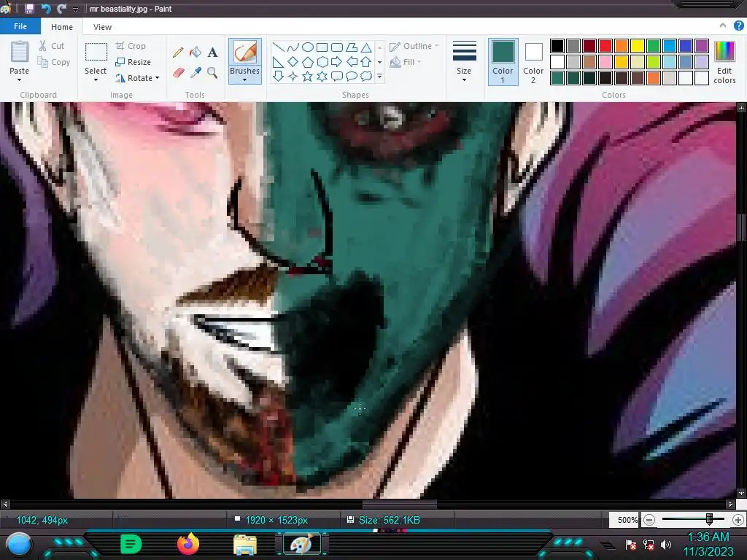Switch to the View tab
This screenshot has width=747, height=560.
[x=102, y=27]
